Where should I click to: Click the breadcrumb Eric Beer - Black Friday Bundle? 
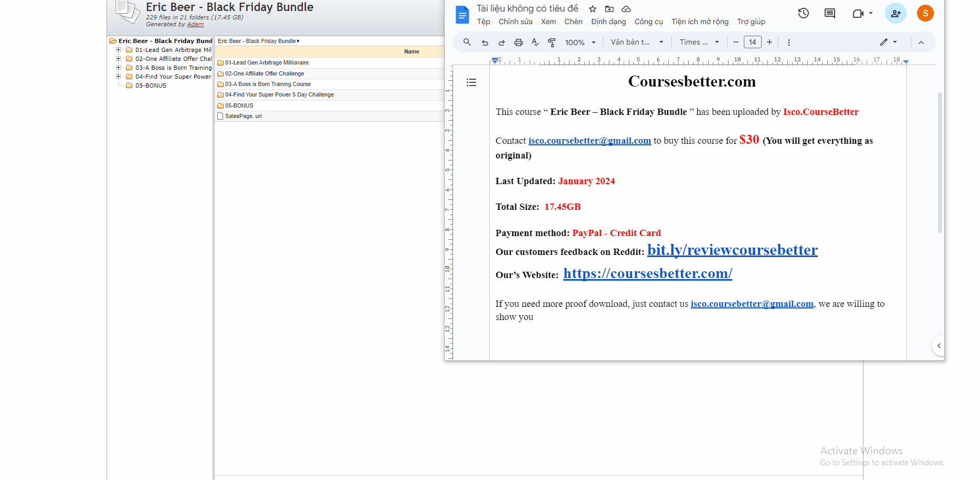[x=257, y=41]
